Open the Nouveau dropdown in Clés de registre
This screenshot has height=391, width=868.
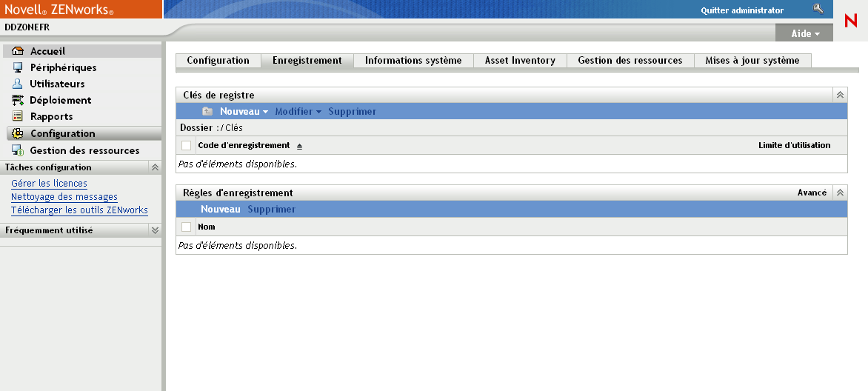tap(244, 111)
